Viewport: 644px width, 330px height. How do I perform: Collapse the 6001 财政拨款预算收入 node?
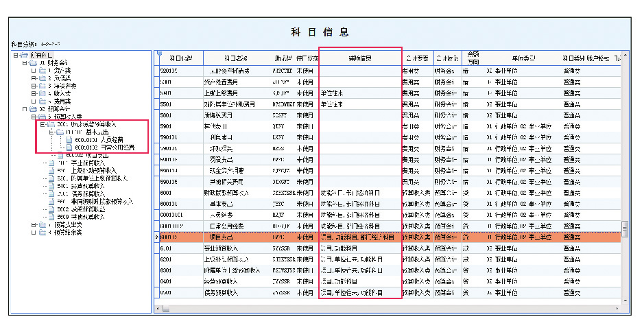tap(42, 124)
